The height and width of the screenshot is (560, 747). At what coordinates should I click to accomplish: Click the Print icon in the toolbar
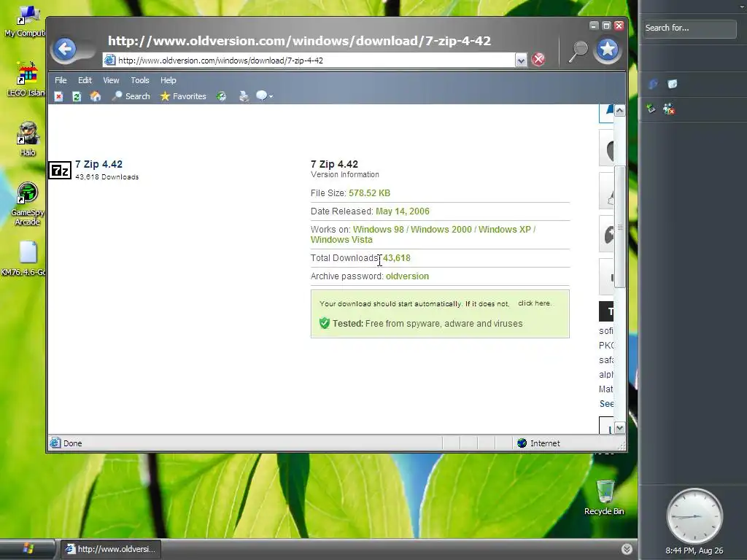[244, 97]
